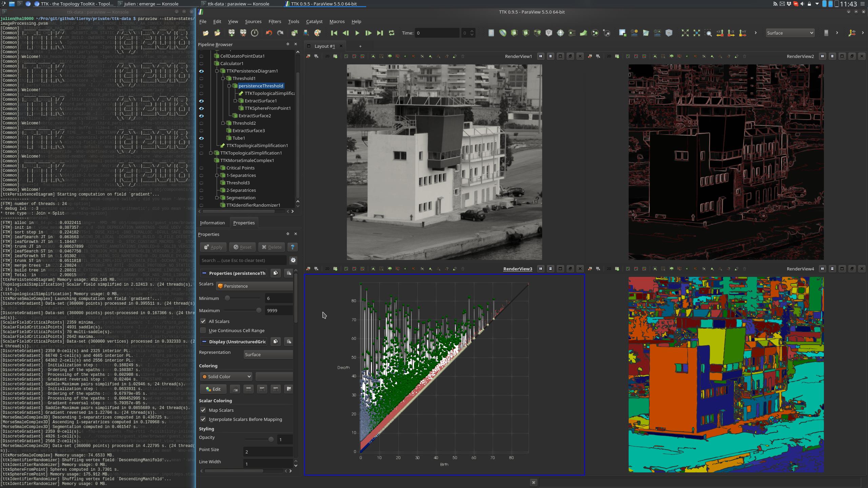Open the Solid Color coloring dropdown
The height and width of the screenshot is (488, 868).
226,377
